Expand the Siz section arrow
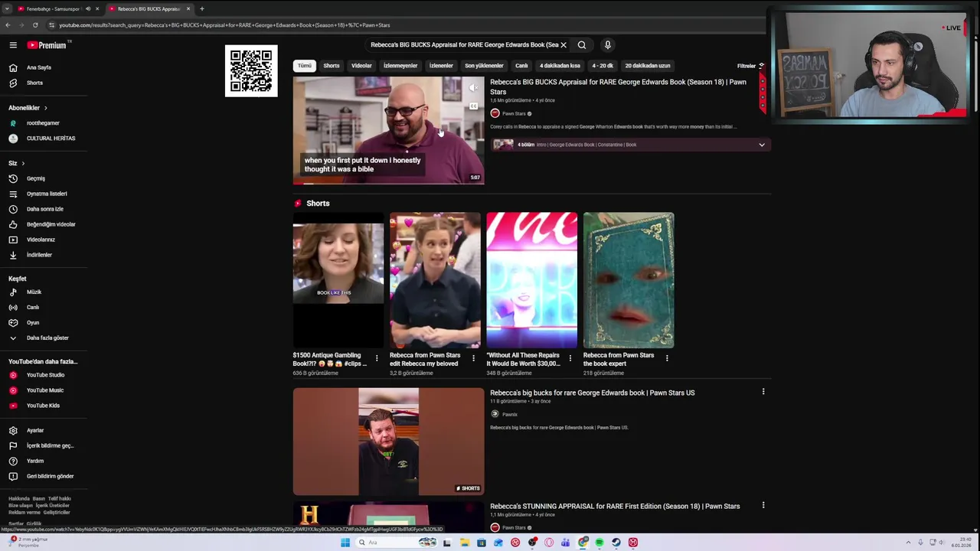Image resolution: width=980 pixels, height=551 pixels. (23, 163)
